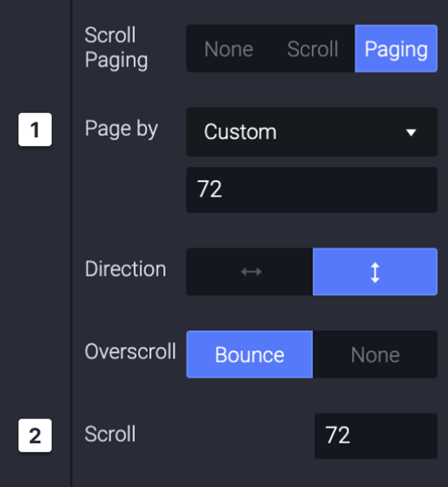Click Custom text in Page by dropdown

pos(240,132)
